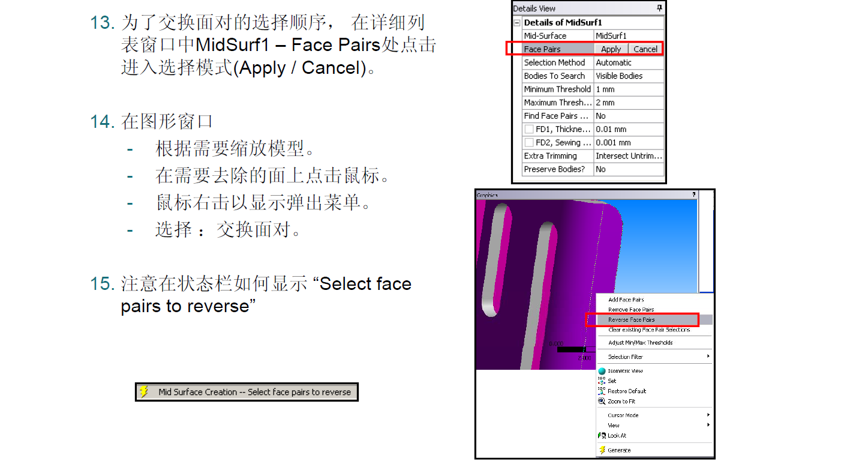Click the Isometric View sphere icon

tap(602, 371)
